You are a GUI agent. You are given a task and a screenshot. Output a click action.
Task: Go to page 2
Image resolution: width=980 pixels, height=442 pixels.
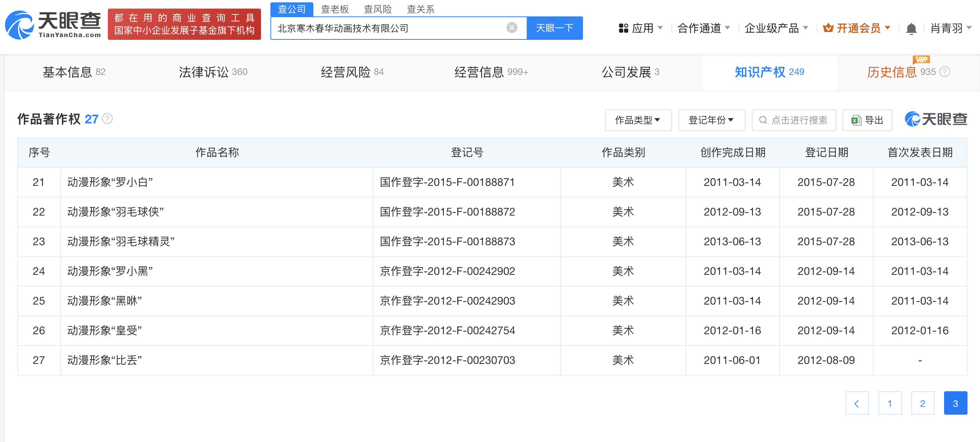923,403
